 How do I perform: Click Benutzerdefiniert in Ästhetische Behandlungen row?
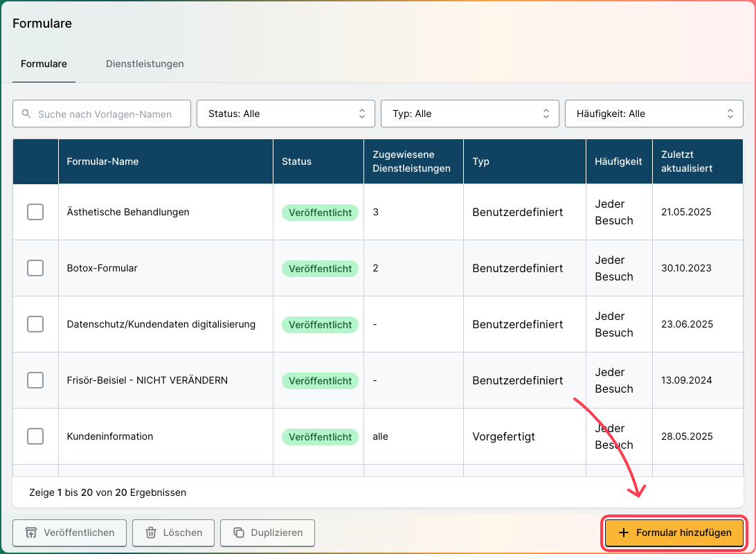click(x=517, y=212)
